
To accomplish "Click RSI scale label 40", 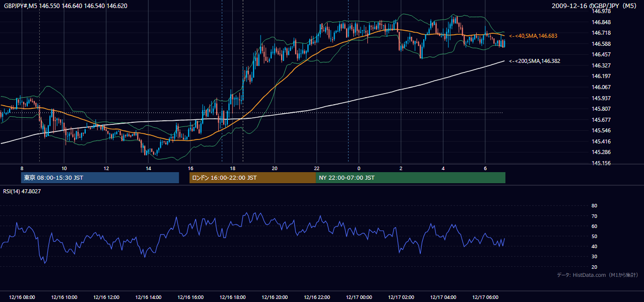I will click(x=594, y=246).
